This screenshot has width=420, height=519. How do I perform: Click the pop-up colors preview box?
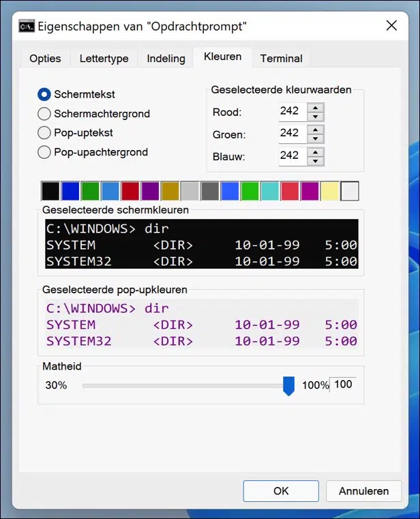(x=202, y=323)
